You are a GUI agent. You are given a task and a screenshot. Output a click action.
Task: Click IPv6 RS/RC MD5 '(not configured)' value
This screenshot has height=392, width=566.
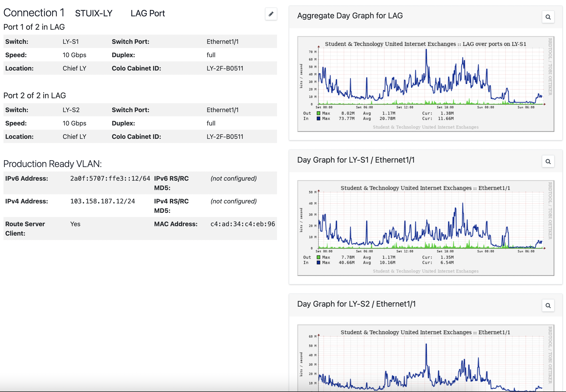pyautogui.click(x=234, y=178)
